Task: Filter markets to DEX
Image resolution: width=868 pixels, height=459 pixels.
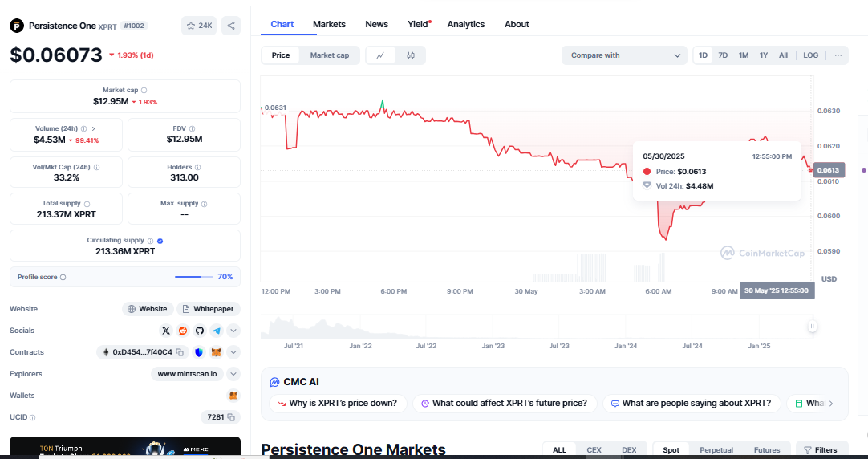Action: [629, 449]
